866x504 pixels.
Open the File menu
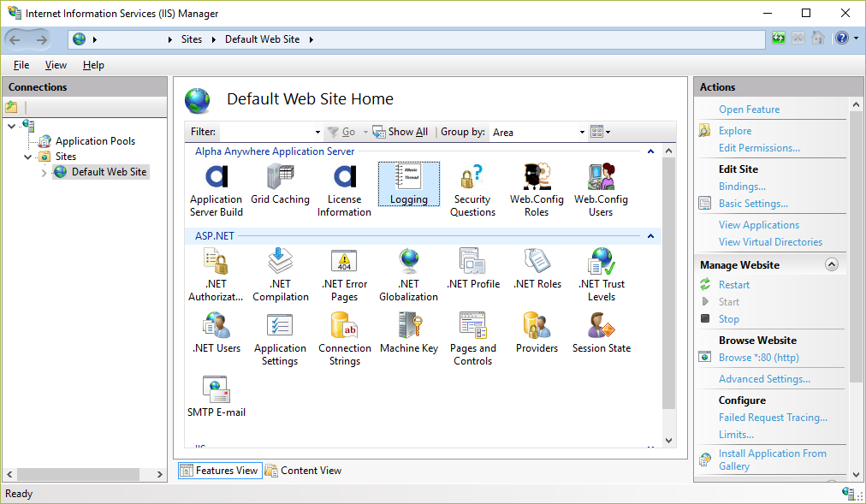click(x=21, y=65)
